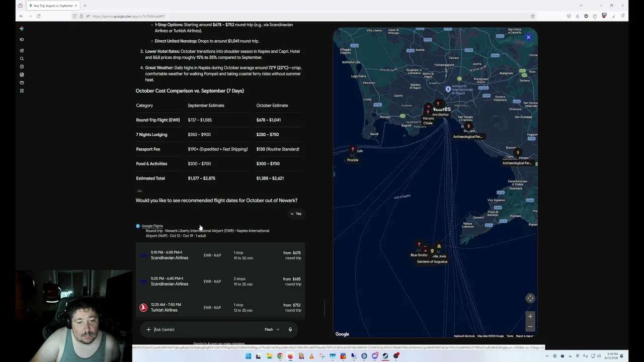644x362 pixels.
Task: Click the October Estimated Total cell
Action: pos(270,178)
